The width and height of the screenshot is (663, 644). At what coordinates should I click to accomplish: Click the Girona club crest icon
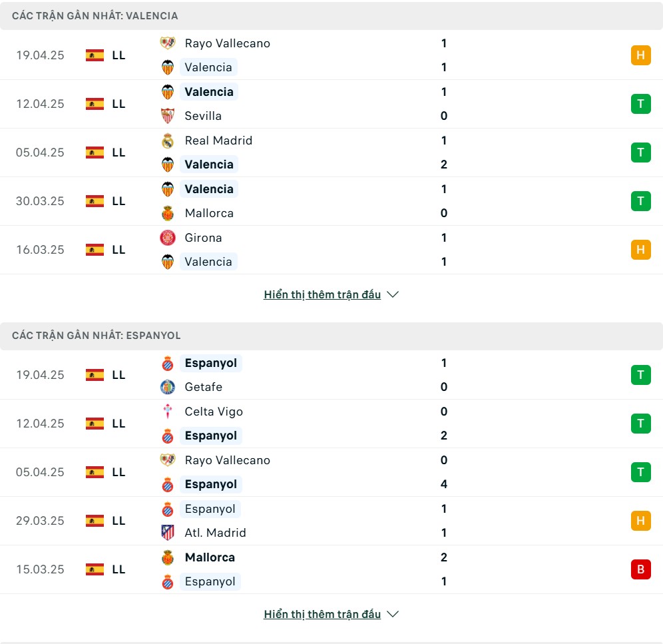(x=168, y=238)
